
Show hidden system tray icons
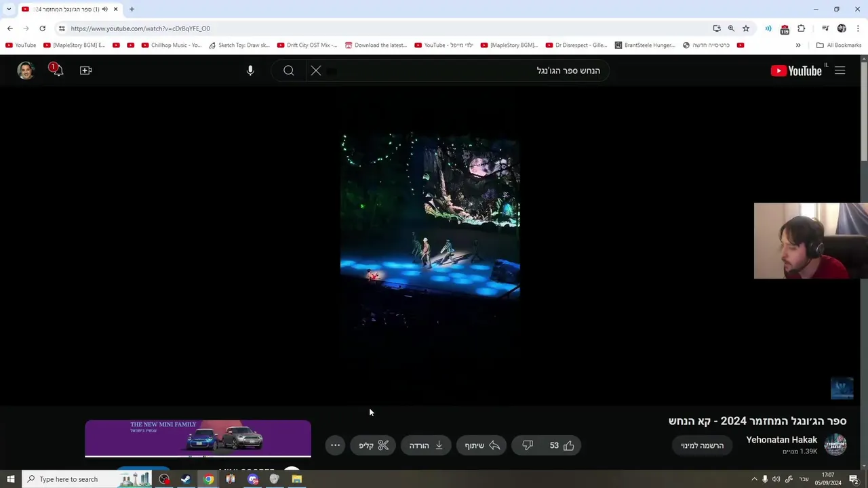(x=754, y=479)
